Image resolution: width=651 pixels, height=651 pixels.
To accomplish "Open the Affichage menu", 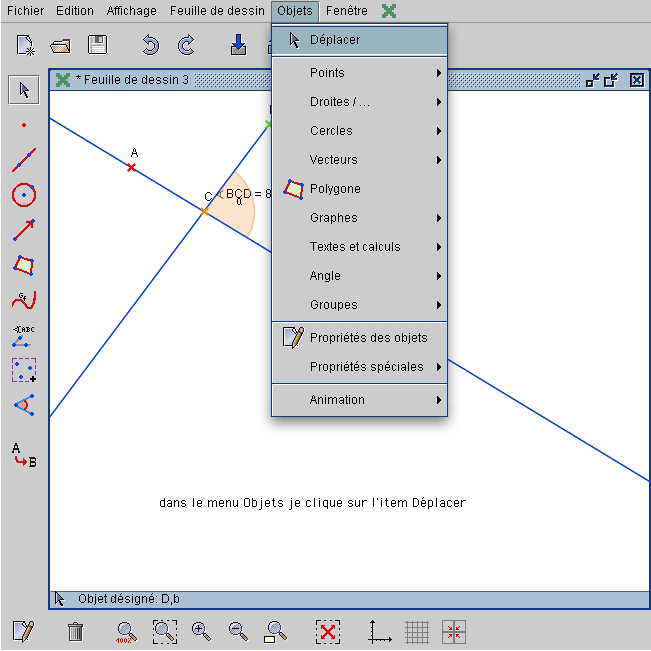I will point(132,11).
